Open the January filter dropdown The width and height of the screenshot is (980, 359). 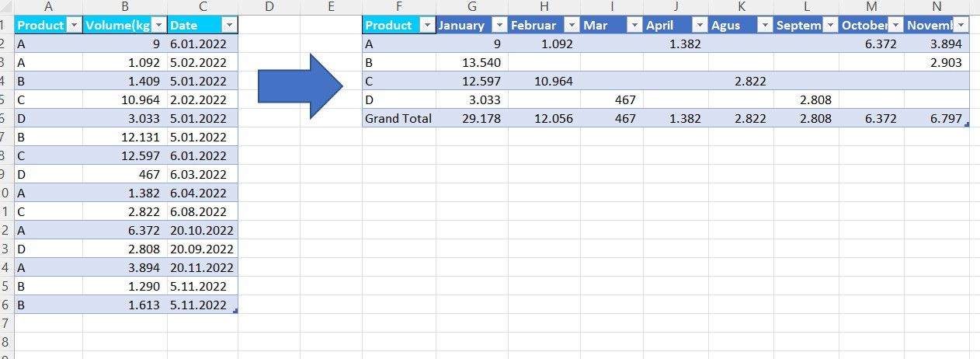click(x=500, y=26)
